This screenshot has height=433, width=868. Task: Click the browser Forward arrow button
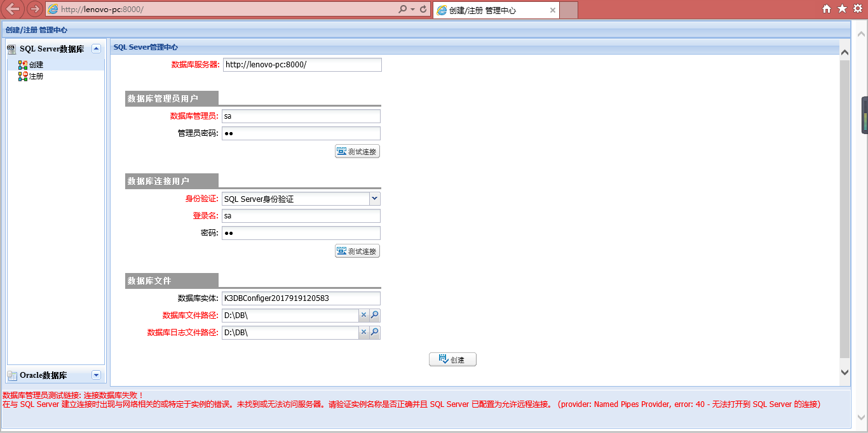[x=35, y=10]
